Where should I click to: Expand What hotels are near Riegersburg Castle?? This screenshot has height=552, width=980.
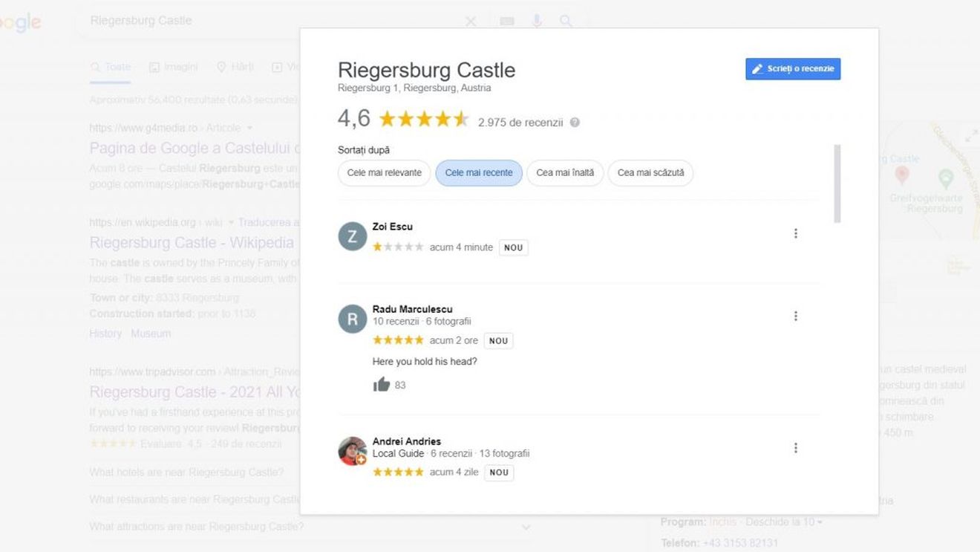186,473
